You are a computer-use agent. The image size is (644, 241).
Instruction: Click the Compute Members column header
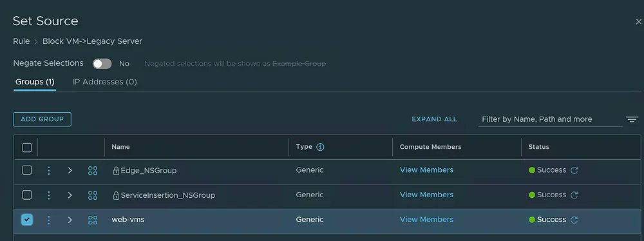pos(430,147)
